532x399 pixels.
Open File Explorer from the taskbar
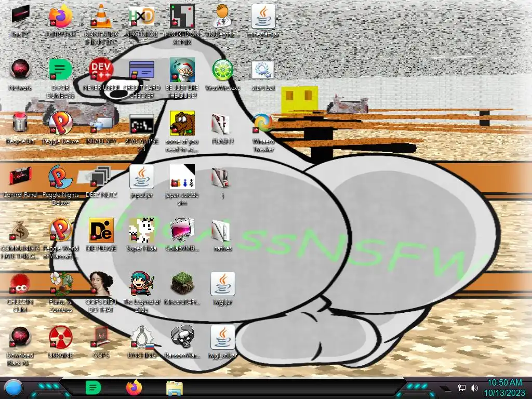[175, 388]
